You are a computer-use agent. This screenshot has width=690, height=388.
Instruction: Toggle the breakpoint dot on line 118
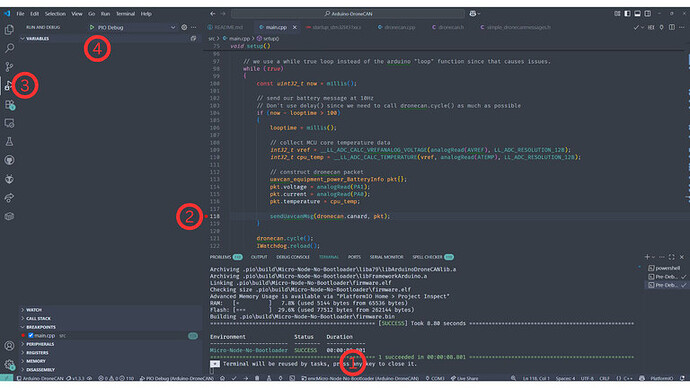[x=206, y=216]
